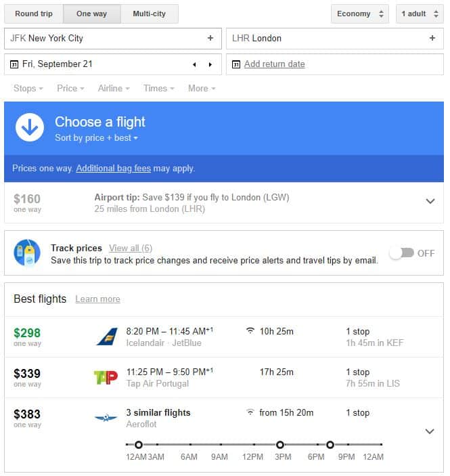The height and width of the screenshot is (476, 450).
Task: Open the Sort by price + best menu
Action: click(x=97, y=138)
